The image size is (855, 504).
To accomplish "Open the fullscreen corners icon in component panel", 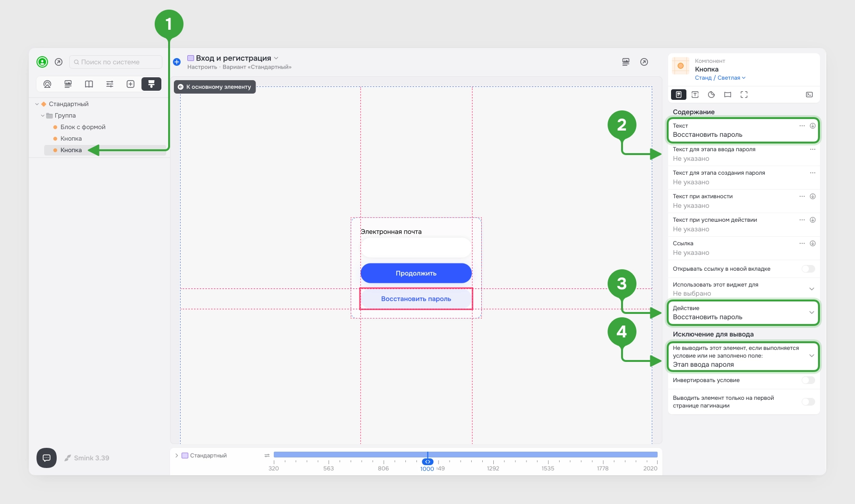I will (744, 95).
